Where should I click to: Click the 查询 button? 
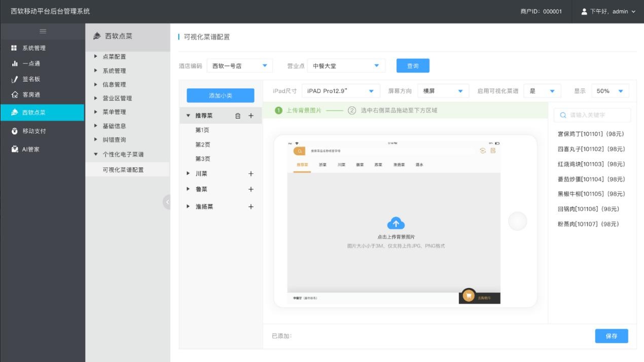coord(413,66)
